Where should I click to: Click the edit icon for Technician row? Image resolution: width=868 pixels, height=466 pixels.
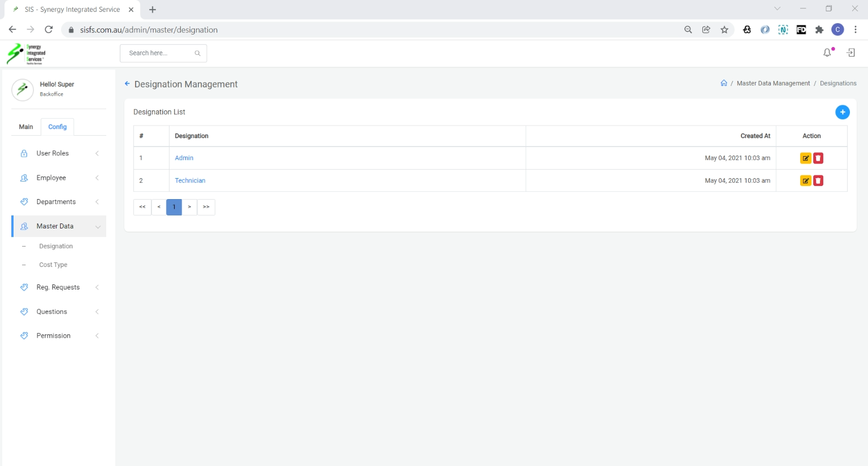click(805, 181)
